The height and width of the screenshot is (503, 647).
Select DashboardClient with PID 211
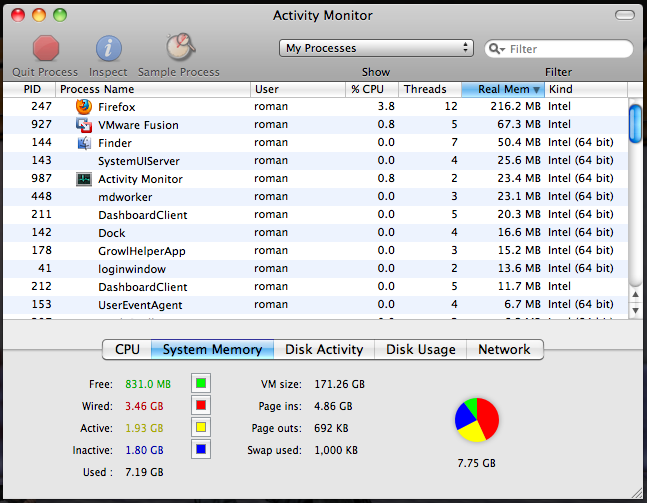(x=316, y=215)
